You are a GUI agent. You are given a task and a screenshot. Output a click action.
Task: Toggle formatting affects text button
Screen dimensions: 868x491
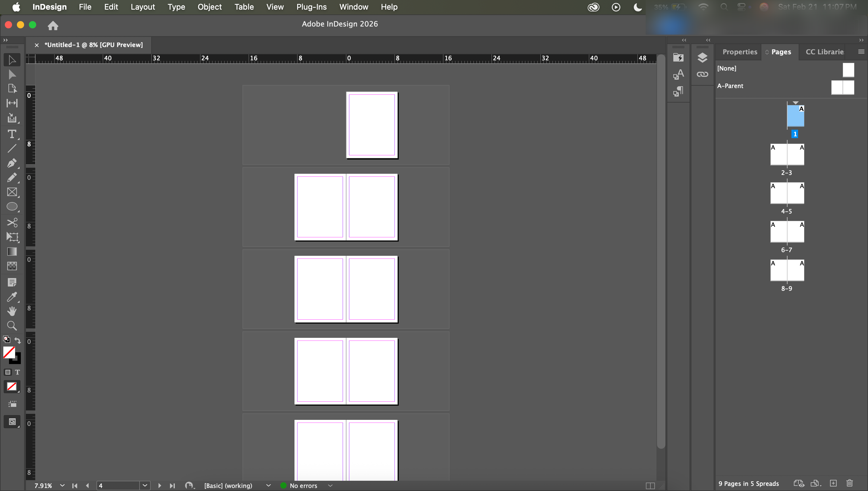17,372
